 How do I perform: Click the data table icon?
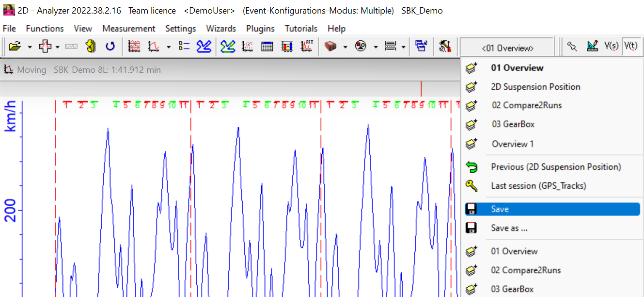point(267,47)
